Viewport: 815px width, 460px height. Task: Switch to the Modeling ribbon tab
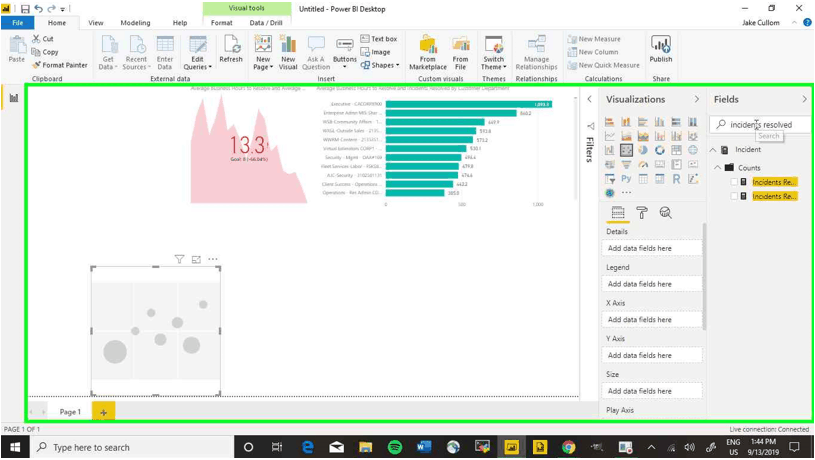(x=135, y=23)
